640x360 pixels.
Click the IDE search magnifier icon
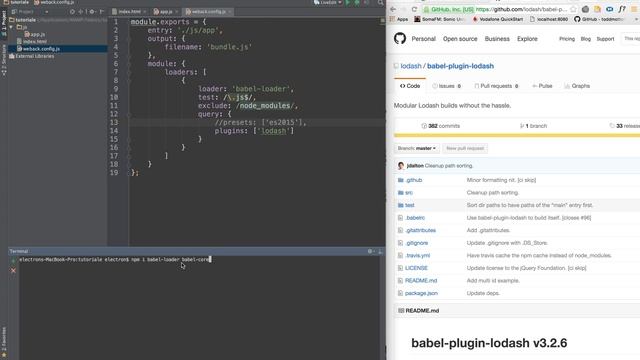[380, 3]
